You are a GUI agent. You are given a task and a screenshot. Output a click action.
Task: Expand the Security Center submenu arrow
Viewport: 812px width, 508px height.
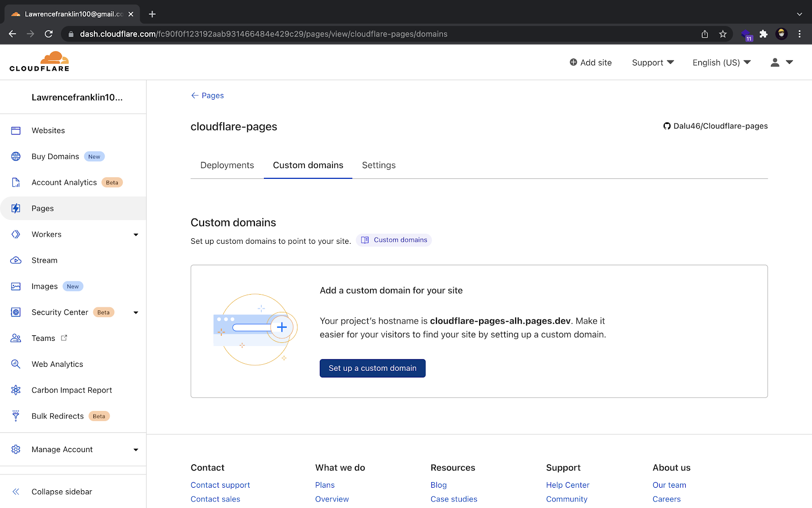(x=136, y=312)
